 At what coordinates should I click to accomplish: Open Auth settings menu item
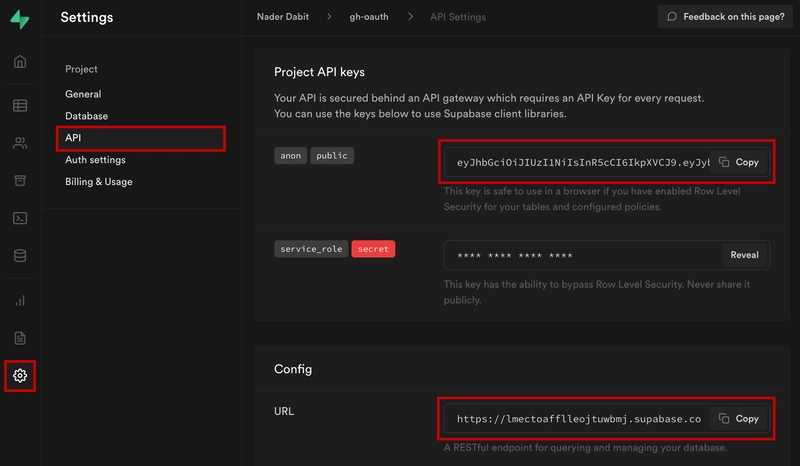pos(95,160)
